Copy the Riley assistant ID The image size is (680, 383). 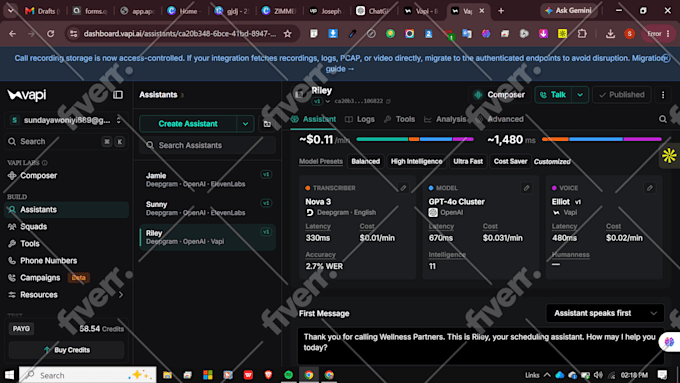coord(389,101)
